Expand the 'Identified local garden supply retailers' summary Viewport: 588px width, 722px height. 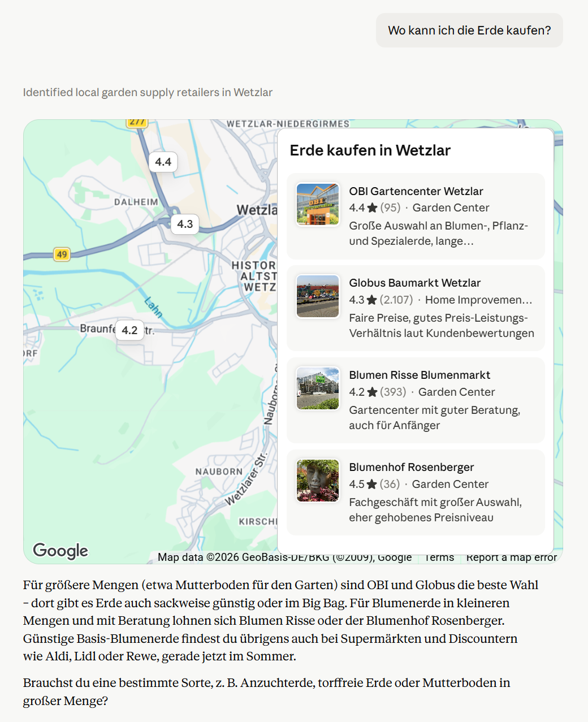pos(148,92)
